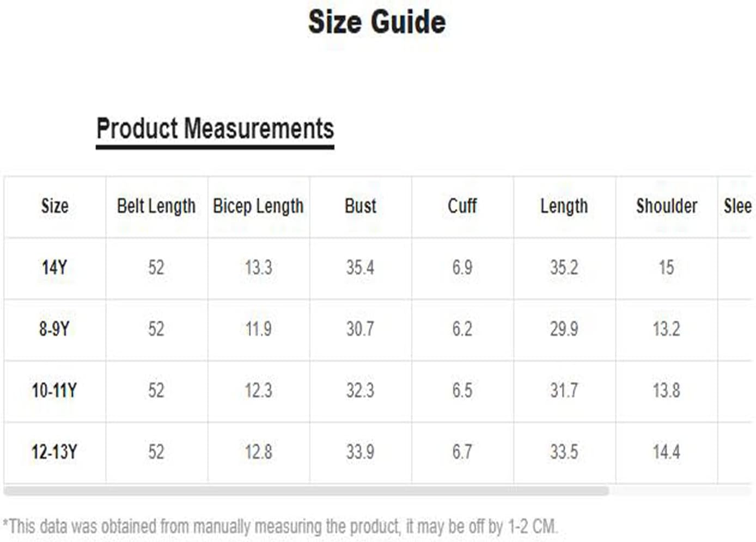Click the Bust column header
The image size is (756, 542).
point(361,206)
